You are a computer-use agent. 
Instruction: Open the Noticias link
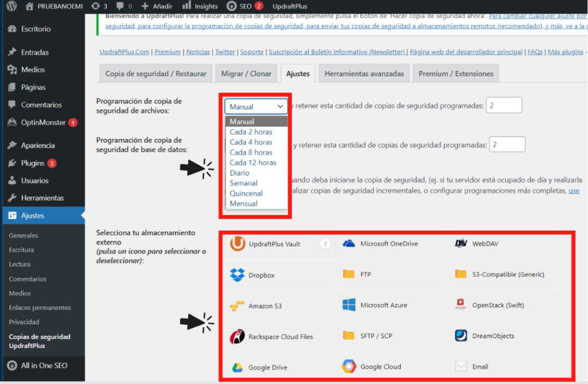coord(198,52)
